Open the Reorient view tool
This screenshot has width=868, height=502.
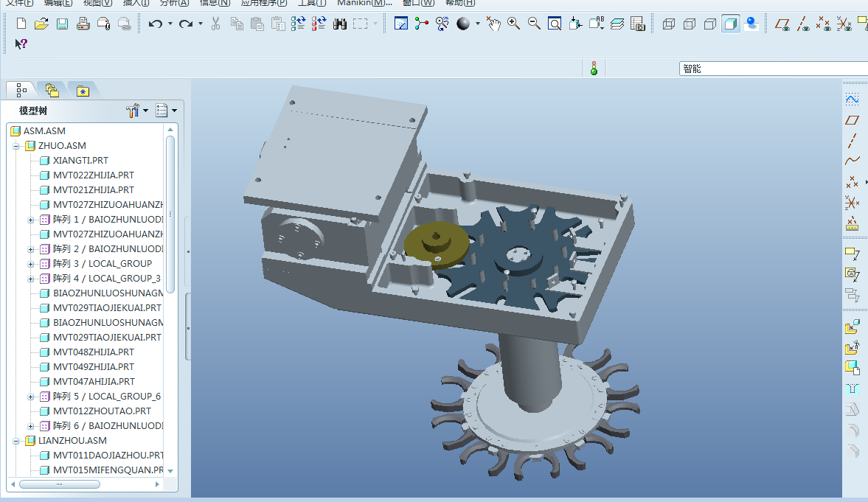(x=576, y=24)
